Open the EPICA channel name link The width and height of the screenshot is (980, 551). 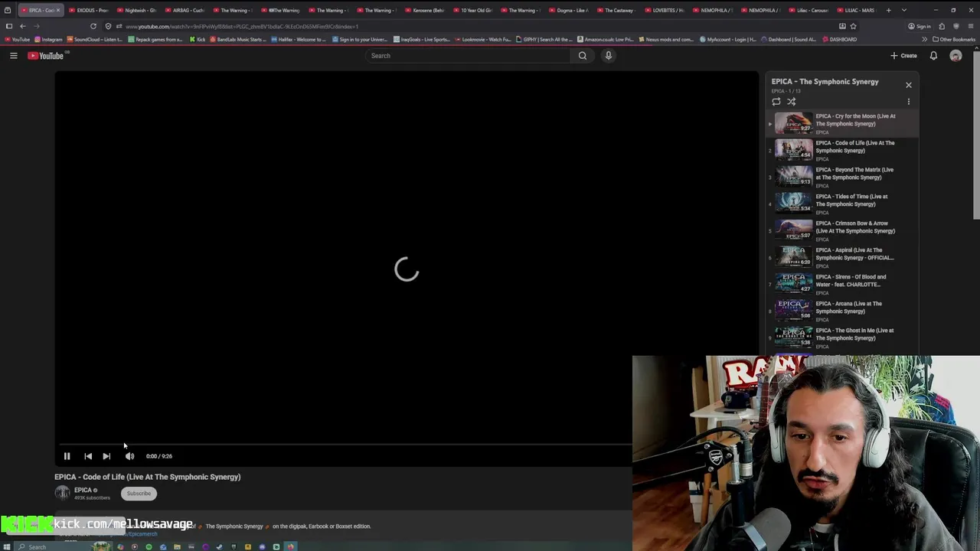(83, 490)
